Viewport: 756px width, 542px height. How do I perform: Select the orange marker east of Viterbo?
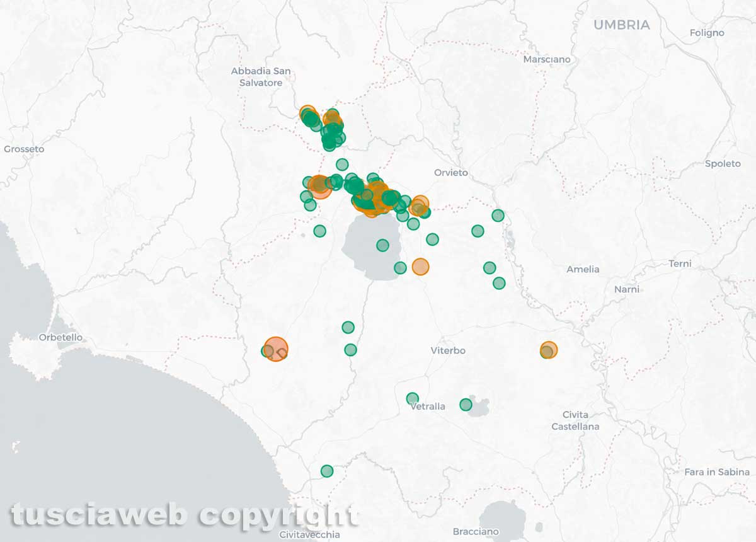point(549,350)
